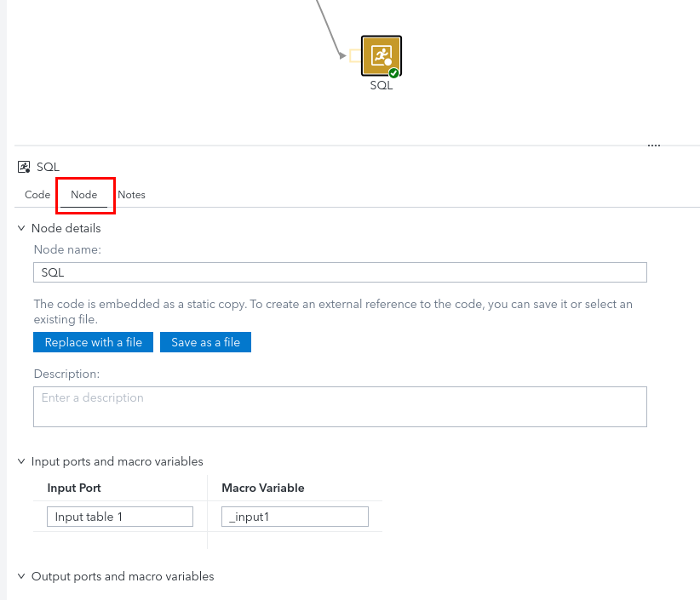Click the Input table 1 port field

click(x=120, y=517)
